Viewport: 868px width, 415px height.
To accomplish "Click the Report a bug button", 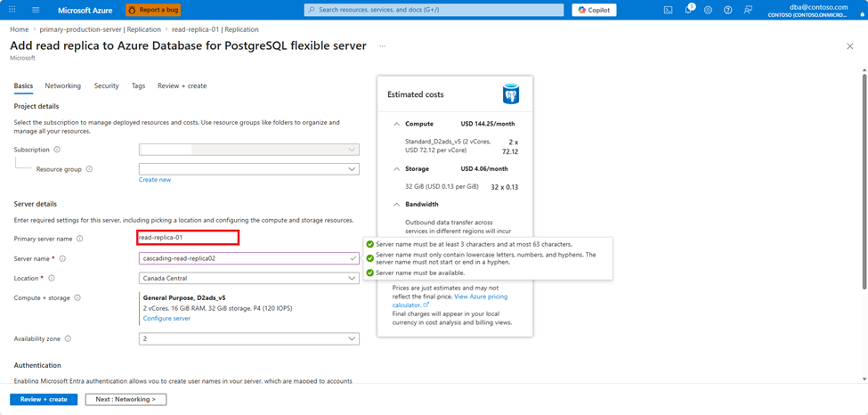I will point(153,10).
